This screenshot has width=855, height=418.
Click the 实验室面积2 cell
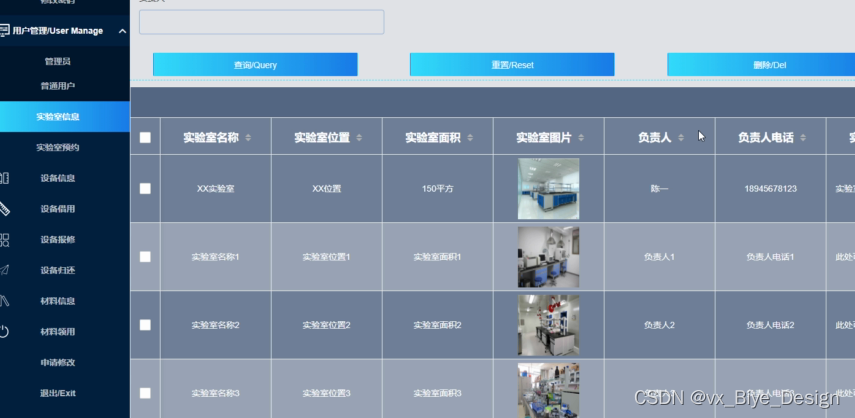[x=438, y=325]
